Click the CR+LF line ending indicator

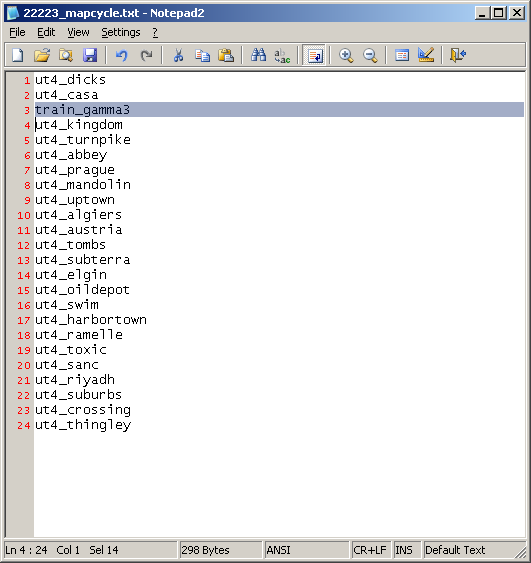[371, 550]
